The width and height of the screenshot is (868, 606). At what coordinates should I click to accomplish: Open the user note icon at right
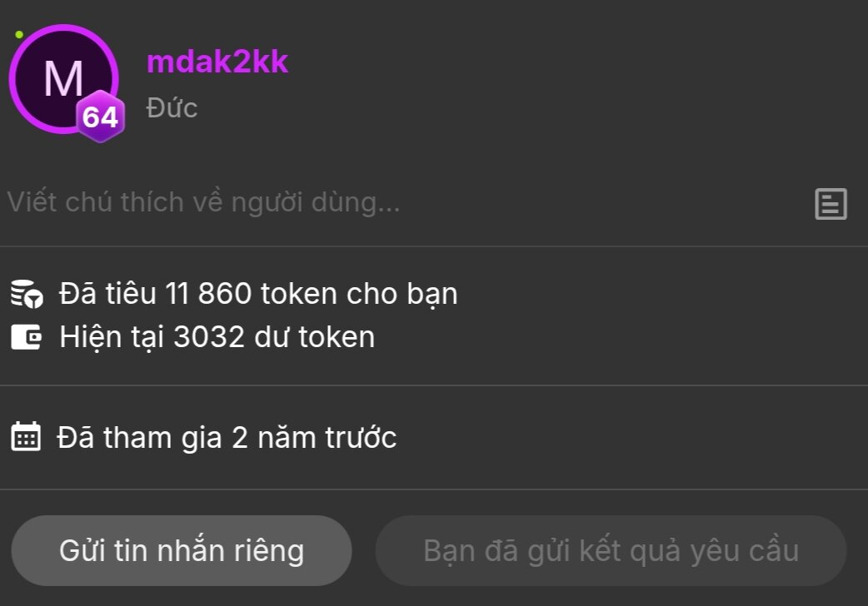point(831,204)
